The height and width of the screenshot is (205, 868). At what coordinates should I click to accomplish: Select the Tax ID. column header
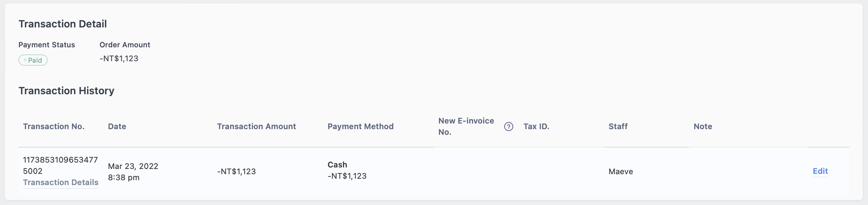(536, 127)
